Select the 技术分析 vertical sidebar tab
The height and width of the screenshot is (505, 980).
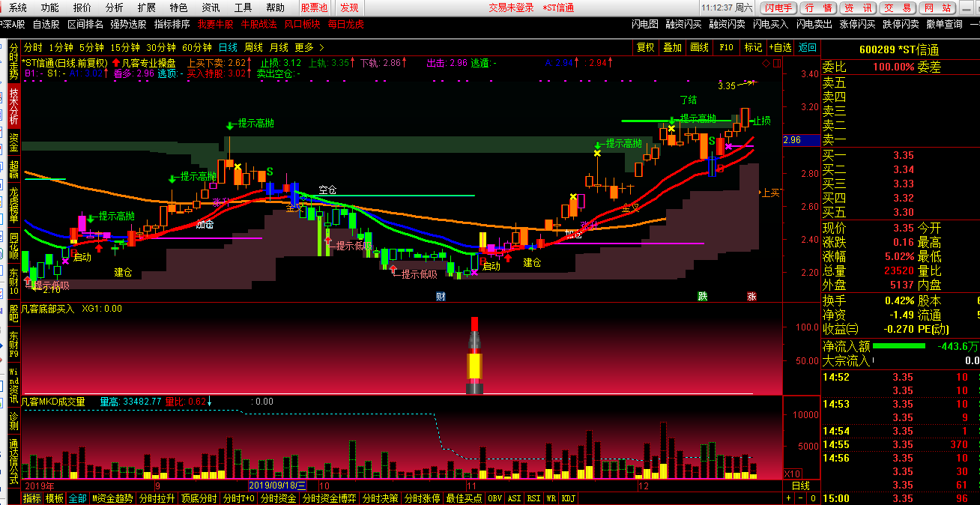pyautogui.click(x=14, y=107)
